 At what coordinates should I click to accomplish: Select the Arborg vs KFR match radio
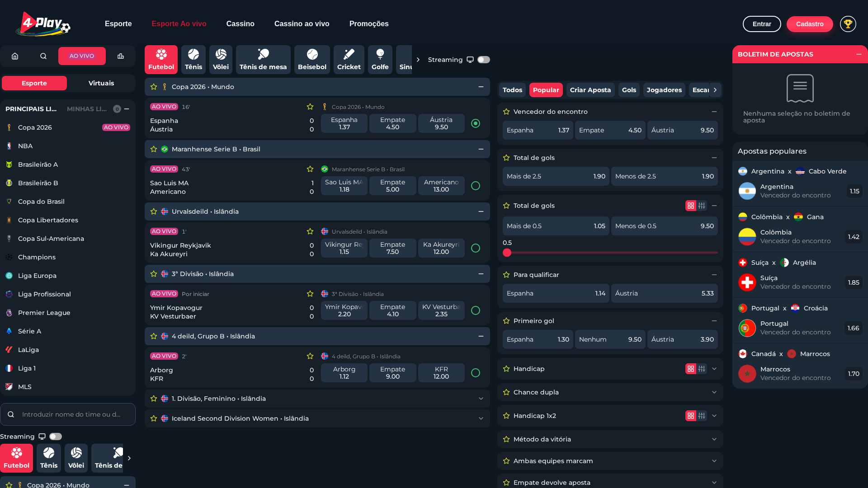click(476, 373)
